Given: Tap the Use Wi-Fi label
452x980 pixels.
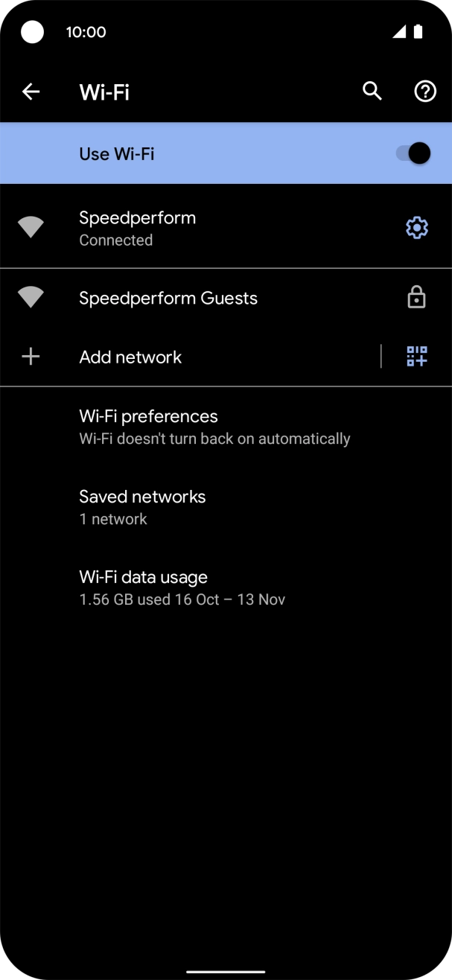Looking at the screenshot, I should click(117, 153).
